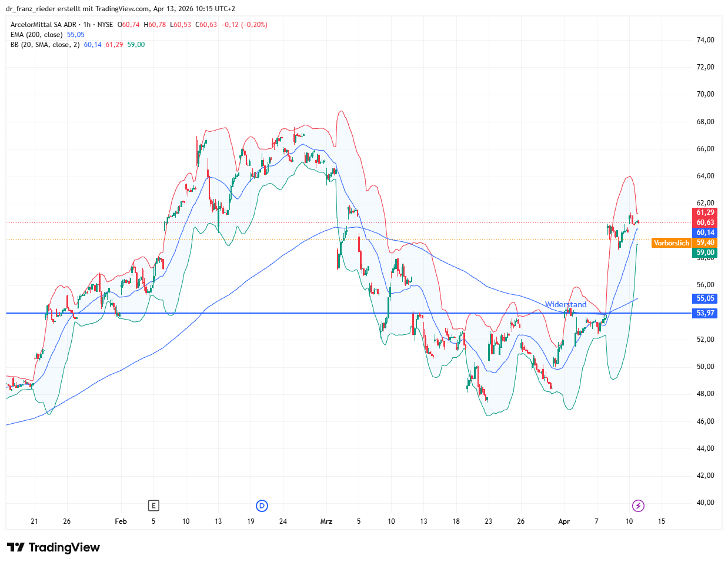The height and width of the screenshot is (565, 728).
Task: Click the green 59,00 lower band tag
Action: [705, 252]
